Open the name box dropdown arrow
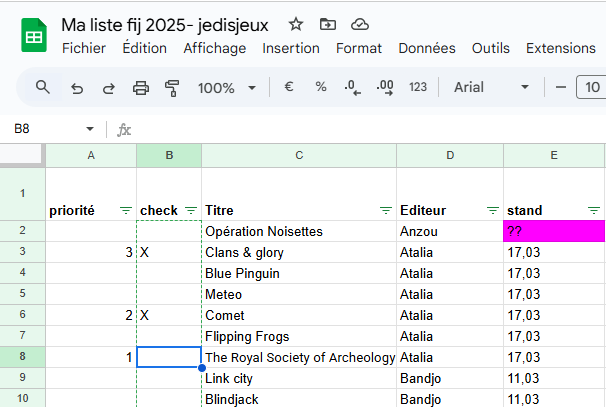Image resolution: width=606 pixels, height=407 pixels. [x=90, y=129]
